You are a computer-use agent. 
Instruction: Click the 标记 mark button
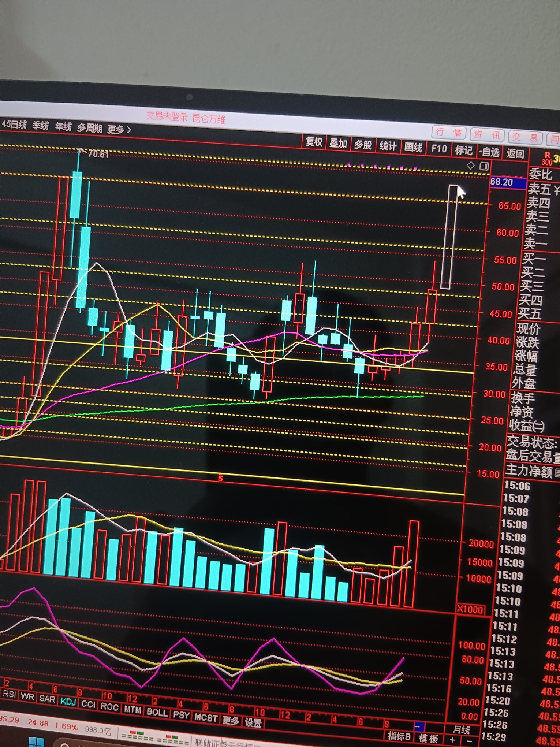point(464,150)
